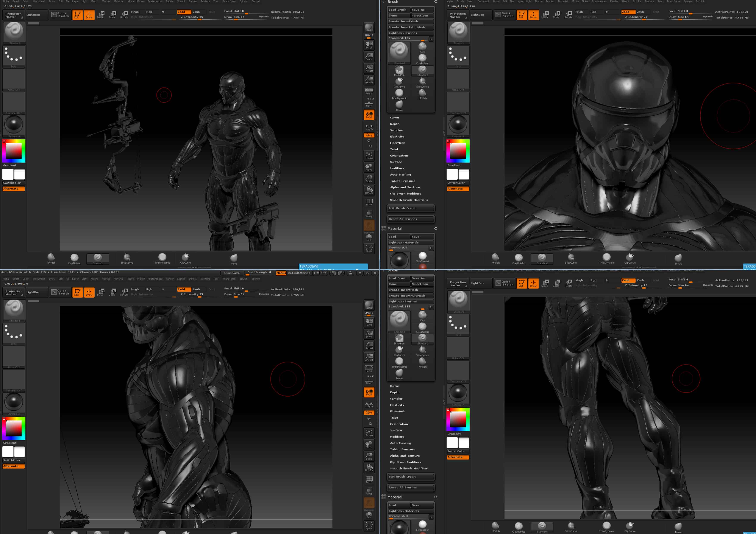
Task: Select SliceCurve brush in upper Brush panel
Action: [x=422, y=82]
